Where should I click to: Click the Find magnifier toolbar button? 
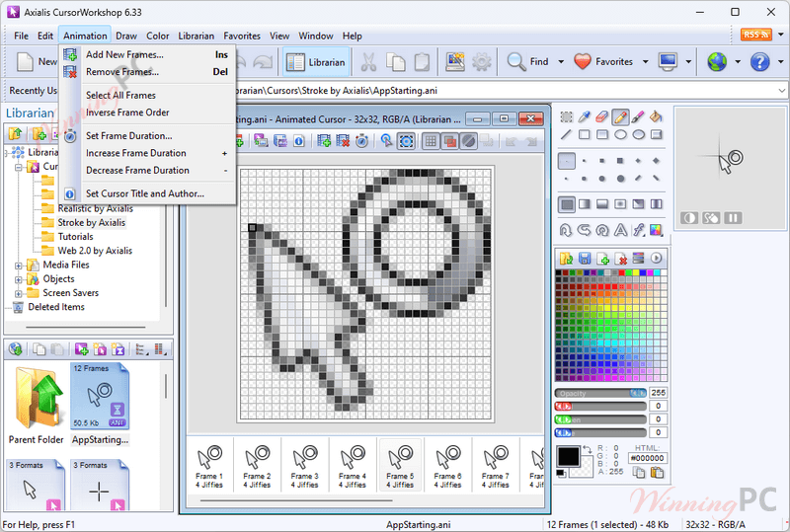528,62
